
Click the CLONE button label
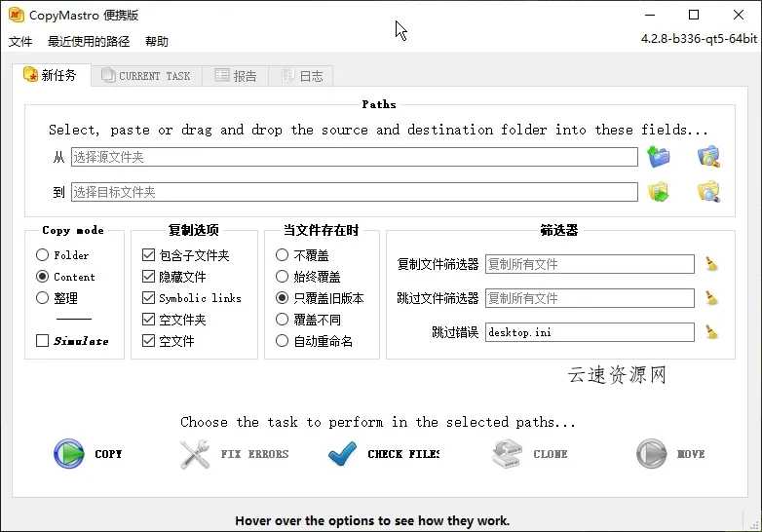point(551,454)
